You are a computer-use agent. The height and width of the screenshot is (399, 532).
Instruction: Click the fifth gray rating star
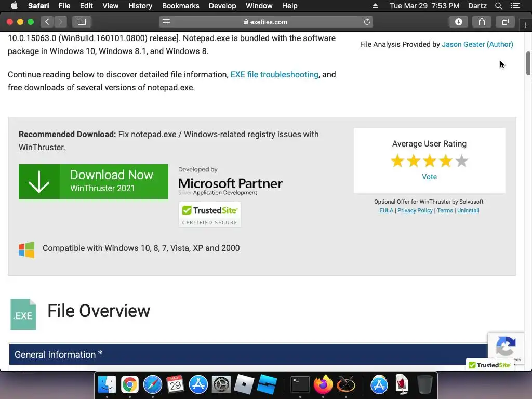462,161
